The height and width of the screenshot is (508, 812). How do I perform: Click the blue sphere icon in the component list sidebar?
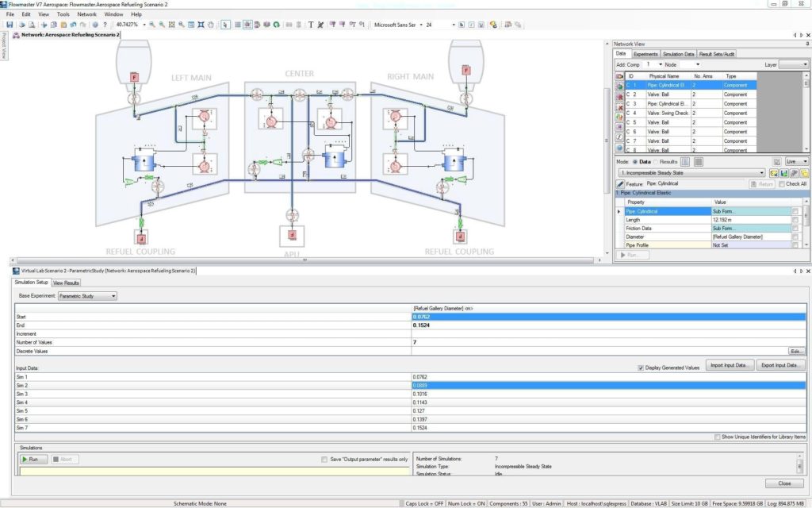click(x=619, y=148)
